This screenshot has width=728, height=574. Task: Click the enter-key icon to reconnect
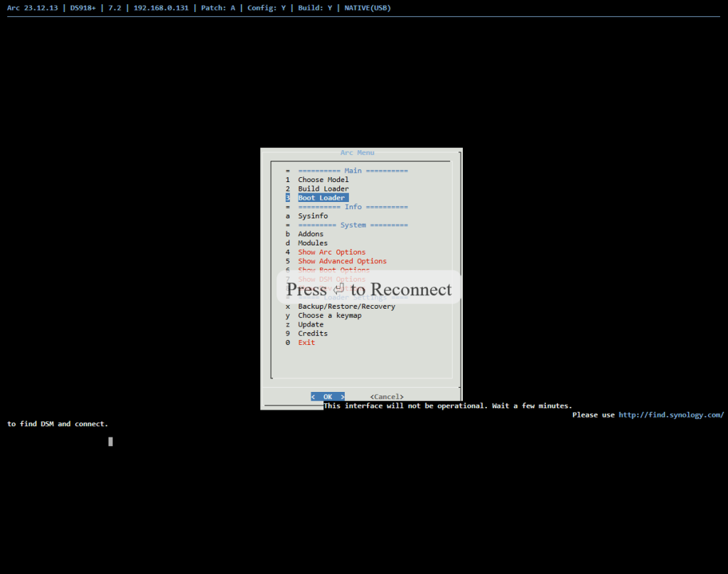pos(338,289)
